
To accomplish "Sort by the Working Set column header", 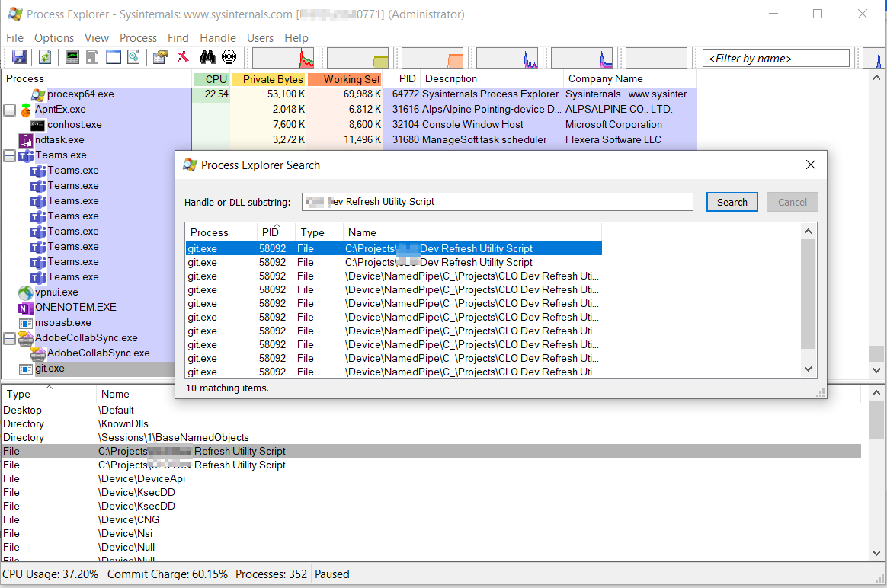I will coord(345,79).
